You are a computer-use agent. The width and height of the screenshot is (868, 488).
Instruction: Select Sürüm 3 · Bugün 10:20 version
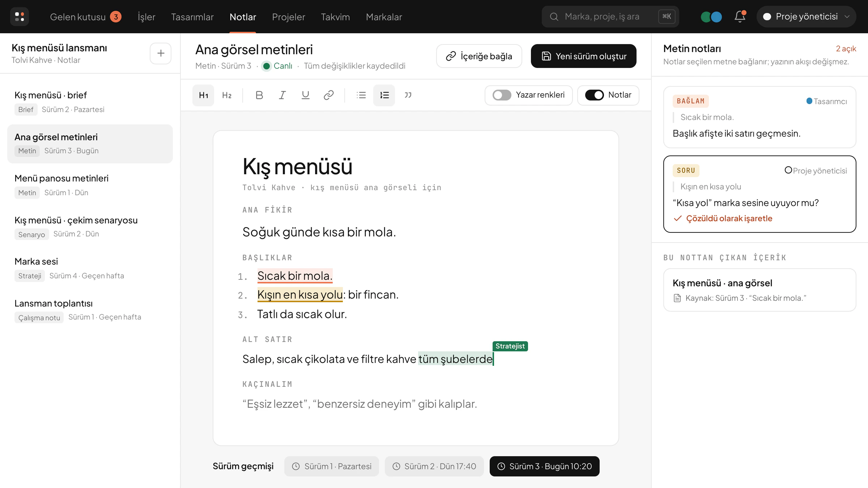[x=544, y=466]
